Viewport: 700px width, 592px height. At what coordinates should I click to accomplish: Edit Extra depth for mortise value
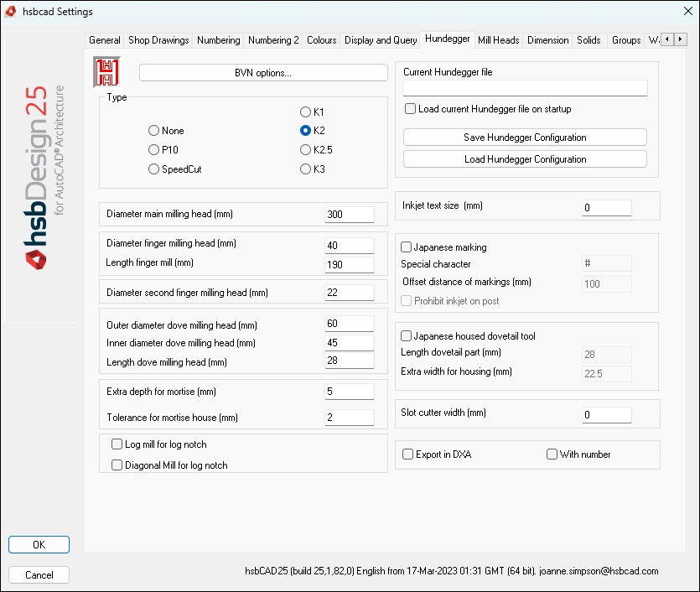pyautogui.click(x=349, y=391)
